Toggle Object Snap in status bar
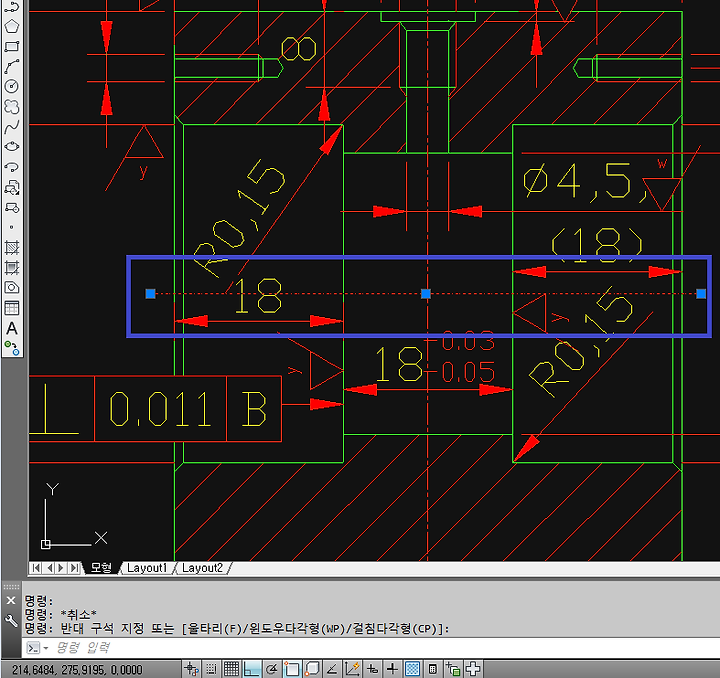Viewport: 720px width, 678px height. click(x=292, y=669)
